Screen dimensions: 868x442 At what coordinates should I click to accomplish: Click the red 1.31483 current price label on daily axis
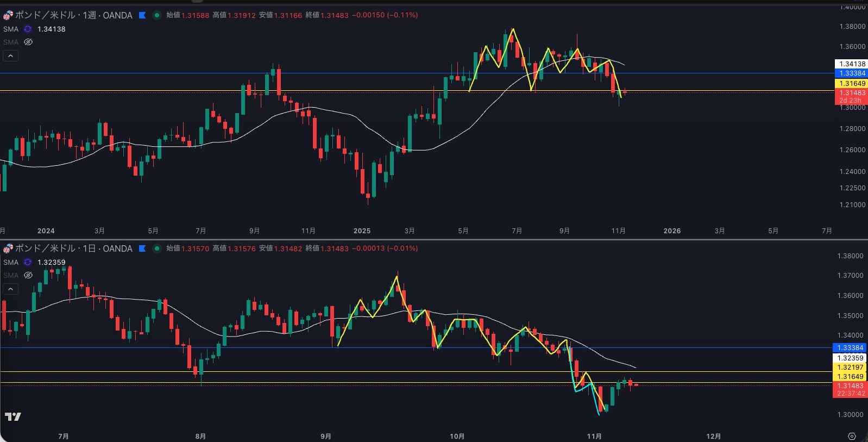(850, 386)
